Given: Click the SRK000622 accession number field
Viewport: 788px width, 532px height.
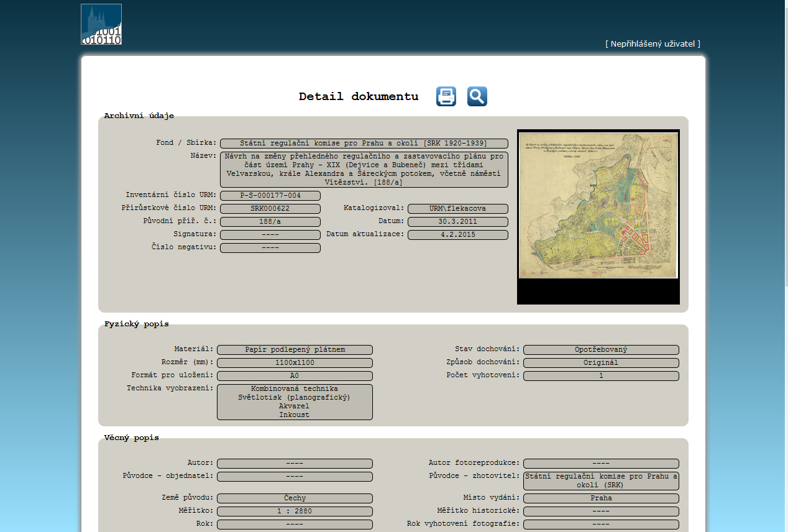Looking at the screenshot, I should tap(270, 209).
